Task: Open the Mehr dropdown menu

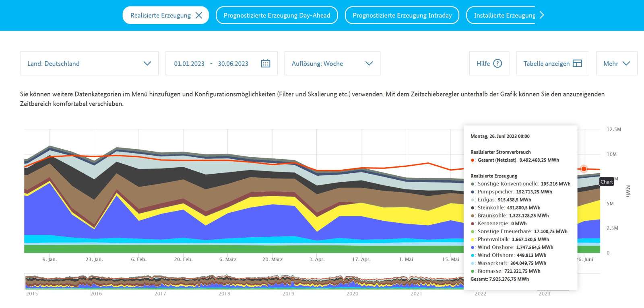Action: coord(616,64)
